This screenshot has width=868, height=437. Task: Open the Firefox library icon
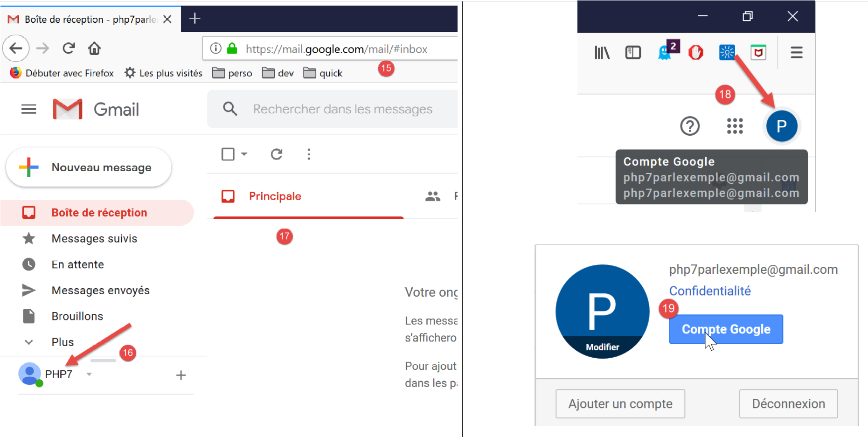tap(602, 53)
